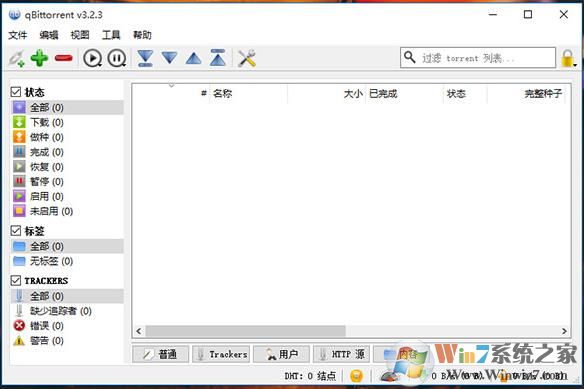The height and width of the screenshot is (389, 584).
Task: Select 缺少追踪者 (0) tracker filter
Action: pos(67,311)
